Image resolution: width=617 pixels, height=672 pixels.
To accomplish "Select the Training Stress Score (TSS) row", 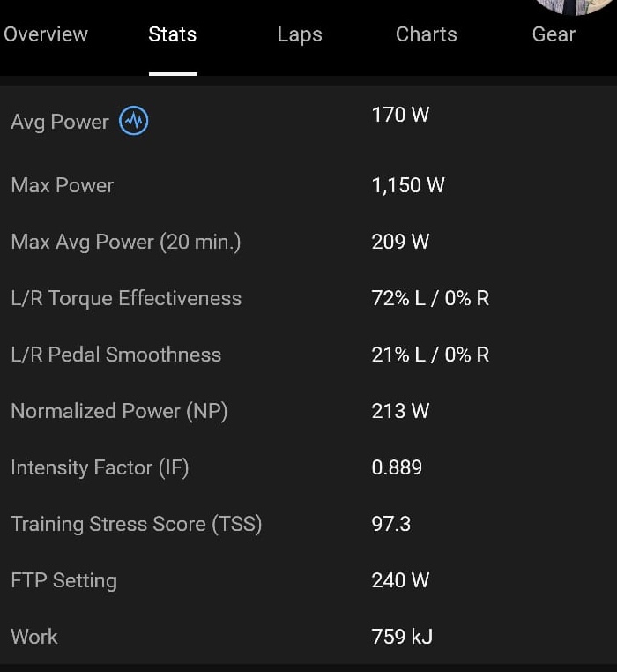I will point(308,524).
